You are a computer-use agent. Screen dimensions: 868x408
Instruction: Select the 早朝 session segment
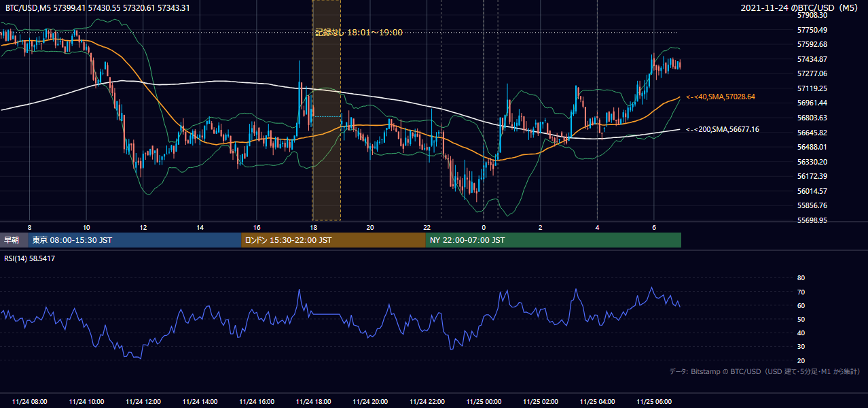14,240
